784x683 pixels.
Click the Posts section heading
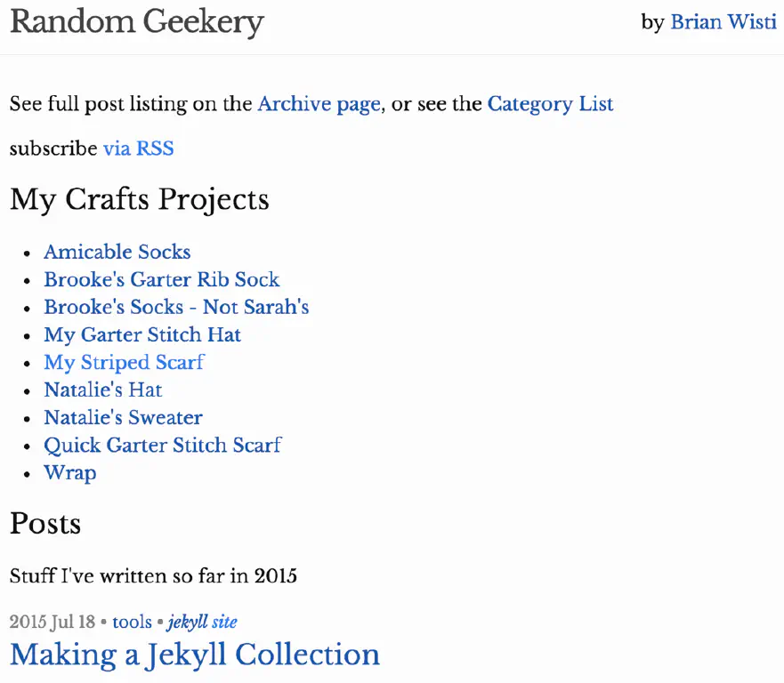click(45, 524)
